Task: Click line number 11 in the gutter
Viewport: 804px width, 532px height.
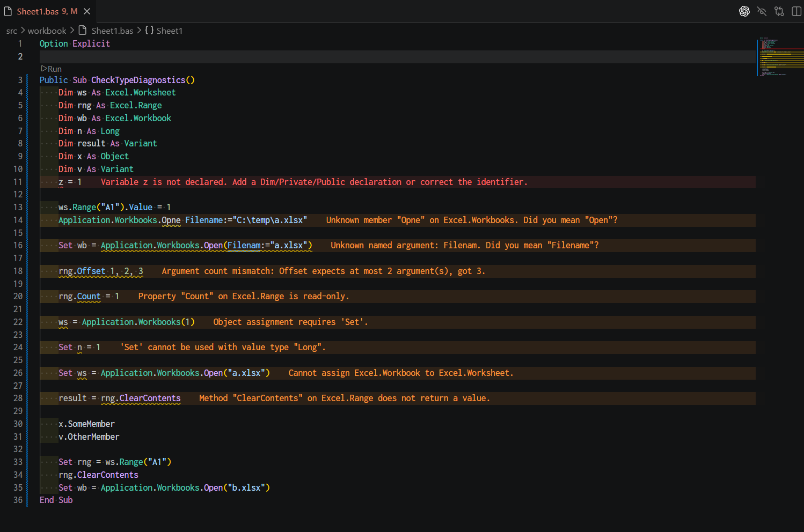Action: (x=18, y=182)
